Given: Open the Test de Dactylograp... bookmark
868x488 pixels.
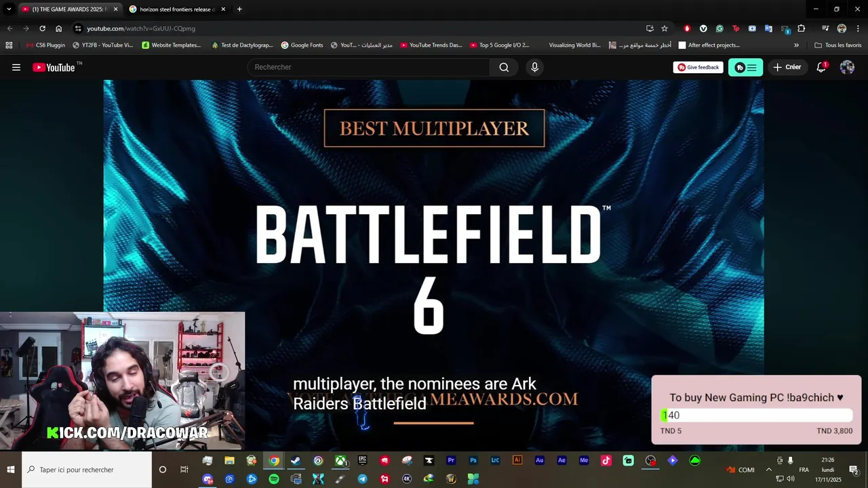Looking at the screenshot, I should [x=242, y=45].
